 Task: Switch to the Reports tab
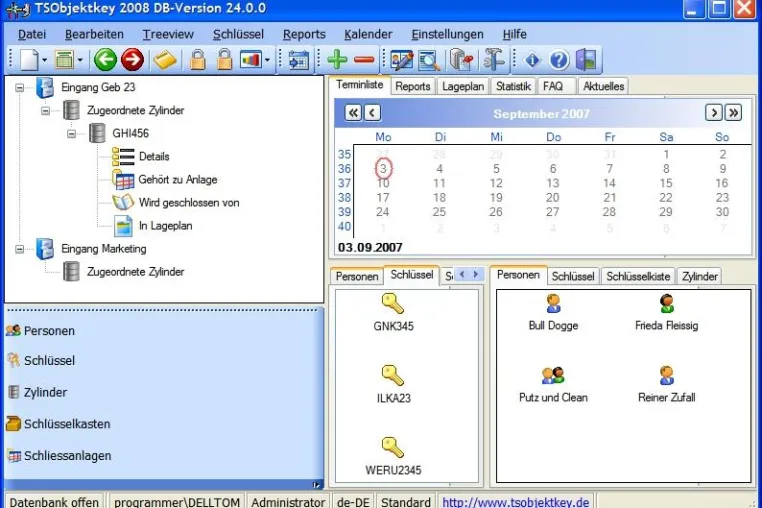pos(413,86)
